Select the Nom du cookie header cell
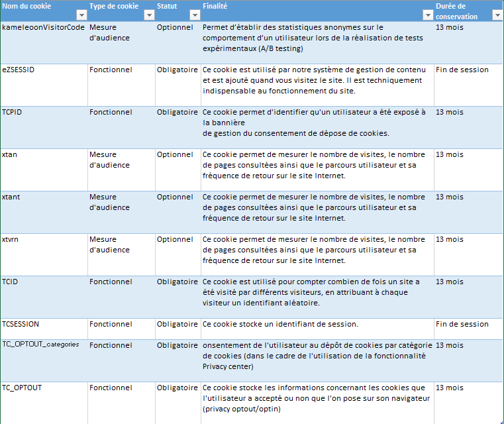 point(44,11)
